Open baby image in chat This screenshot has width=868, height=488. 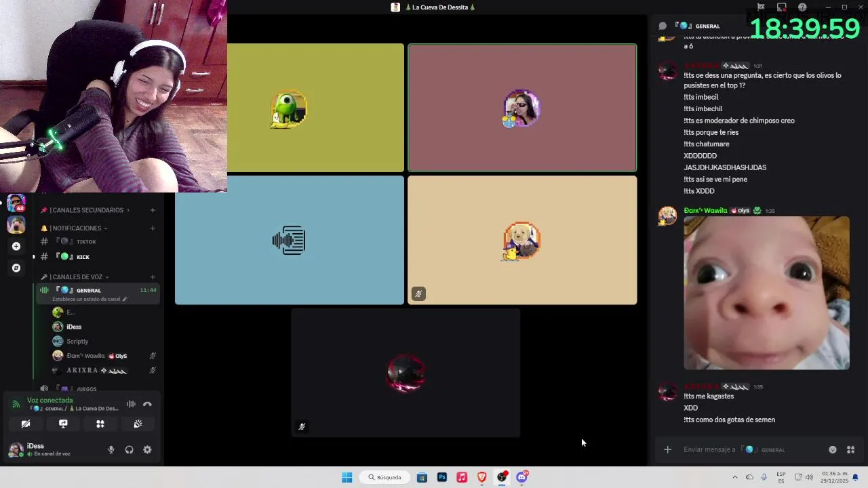(766, 293)
